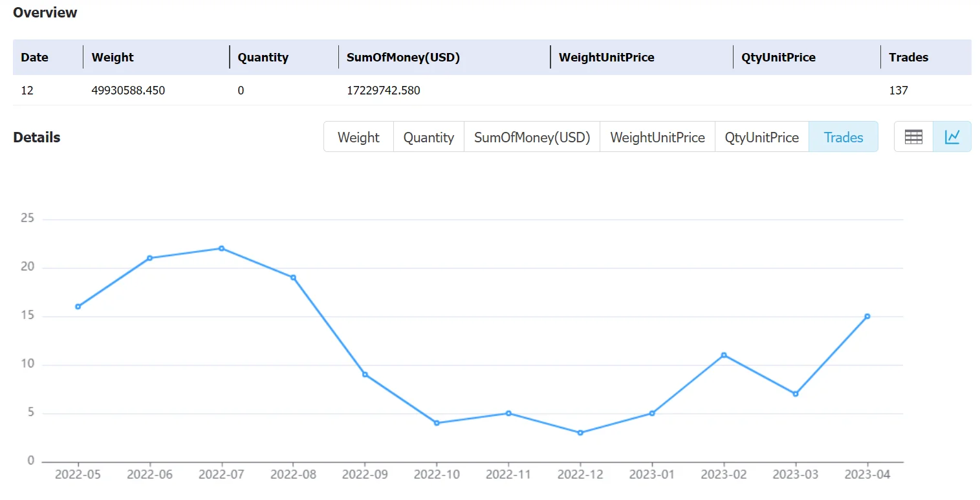Viewport: 980px width, 500px height.
Task: Click the y-axis label 15
Action: pos(28,316)
